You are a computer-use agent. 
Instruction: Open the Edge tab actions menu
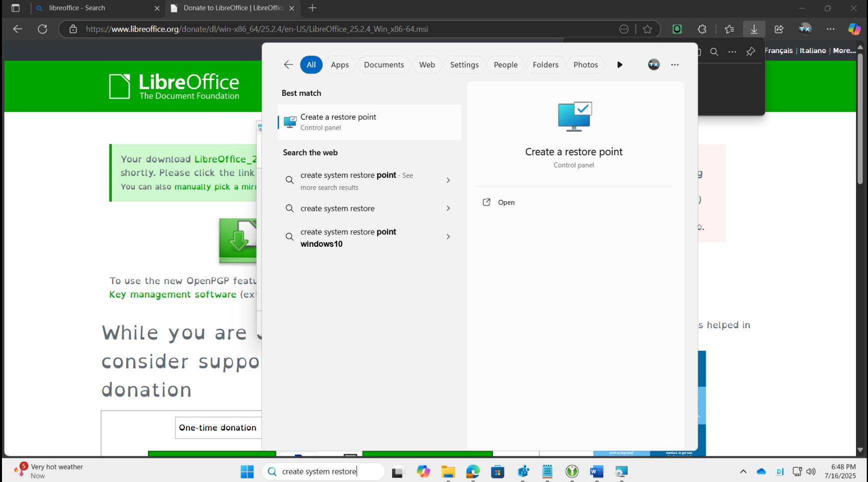(x=15, y=8)
